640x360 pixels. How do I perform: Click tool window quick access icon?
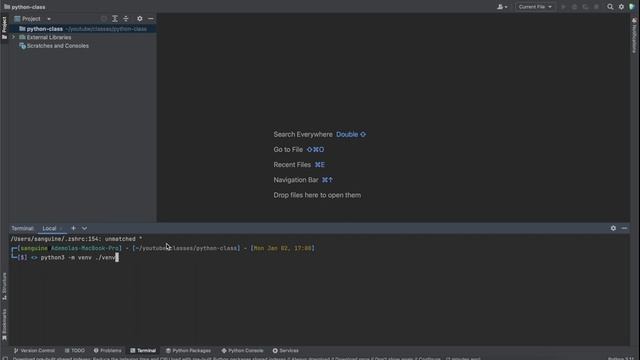click(5, 358)
